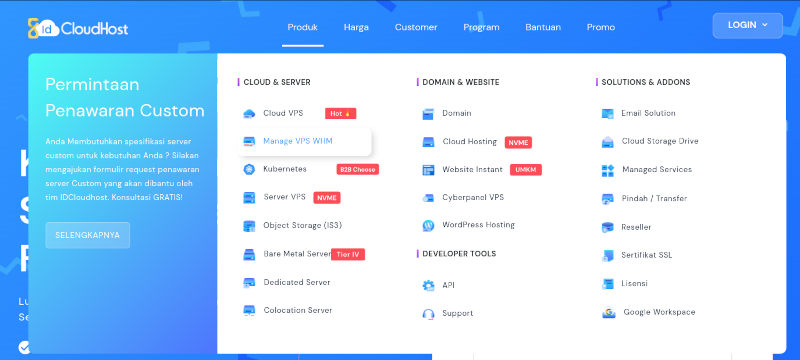800x360 pixels.
Task: Expand the Bantuan menu
Action: (x=543, y=28)
